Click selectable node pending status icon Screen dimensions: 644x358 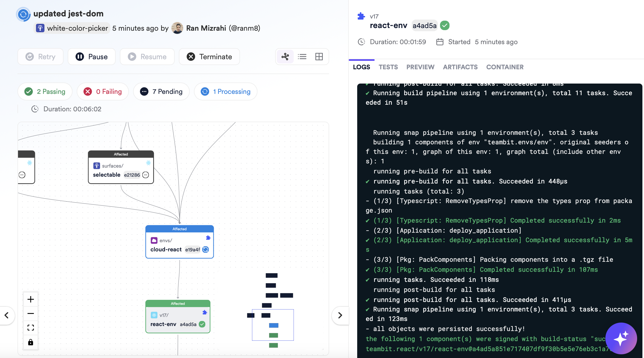coord(146,175)
